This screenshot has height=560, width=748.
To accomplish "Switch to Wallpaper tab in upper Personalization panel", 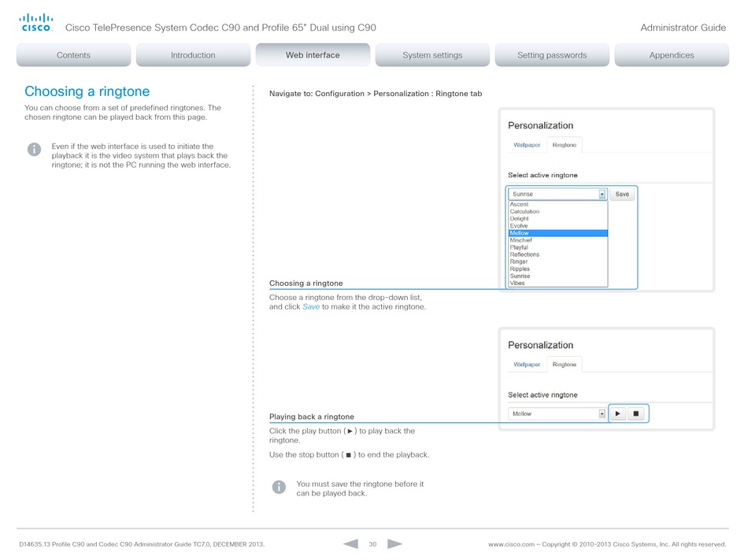I will click(527, 145).
